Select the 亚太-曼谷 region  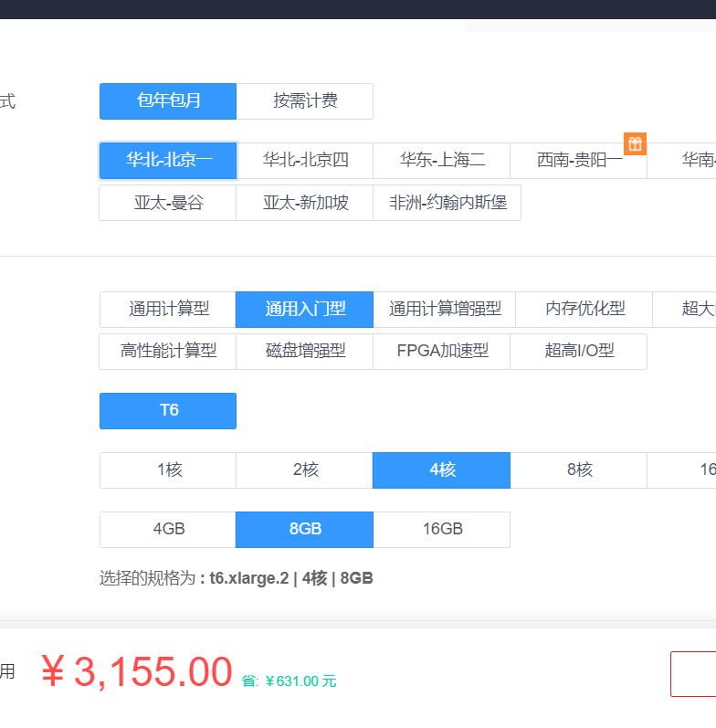[x=168, y=203]
